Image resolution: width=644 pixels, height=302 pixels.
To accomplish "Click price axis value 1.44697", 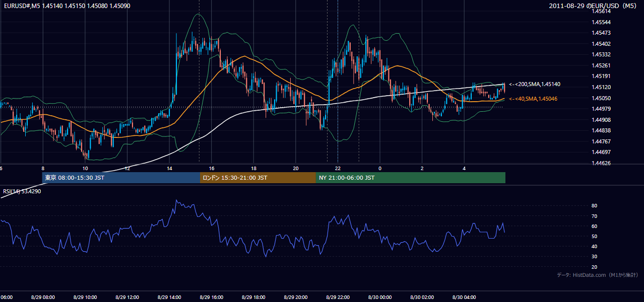I will (602, 152).
